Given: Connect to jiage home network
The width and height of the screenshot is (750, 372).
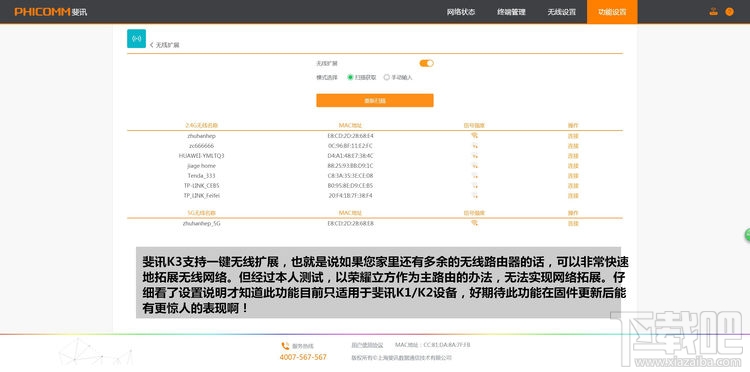Looking at the screenshot, I should pos(573,166).
